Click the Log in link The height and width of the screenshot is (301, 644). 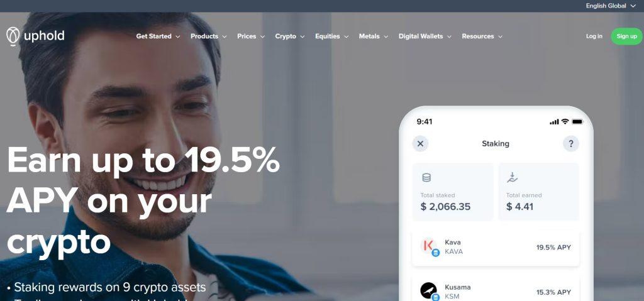[594, 36]
